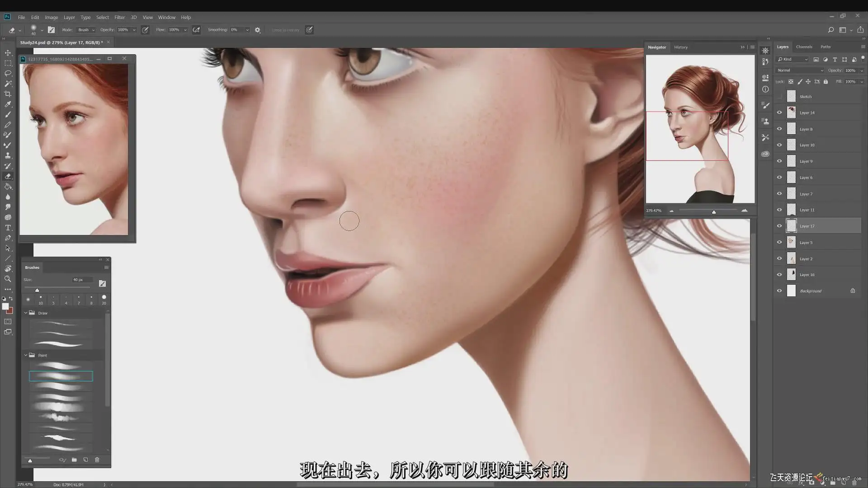Select the Crop tool
The image size is (868, 488).
(x=8, y=94)
